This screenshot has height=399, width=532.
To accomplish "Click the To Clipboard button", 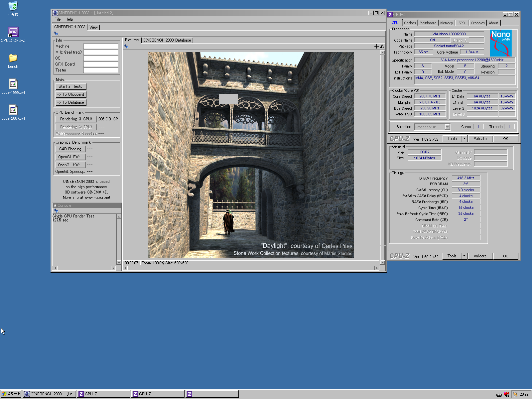I will coord(71,94).
